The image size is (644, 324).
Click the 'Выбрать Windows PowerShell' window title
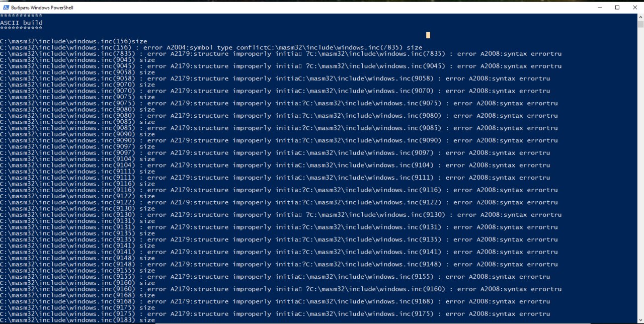click(x=42, y=8)
